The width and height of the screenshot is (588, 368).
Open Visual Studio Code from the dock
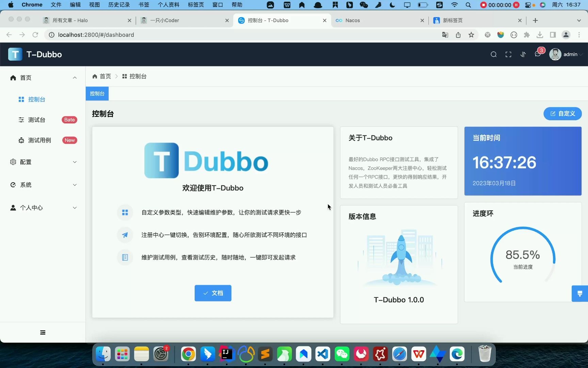coord(323,354)
